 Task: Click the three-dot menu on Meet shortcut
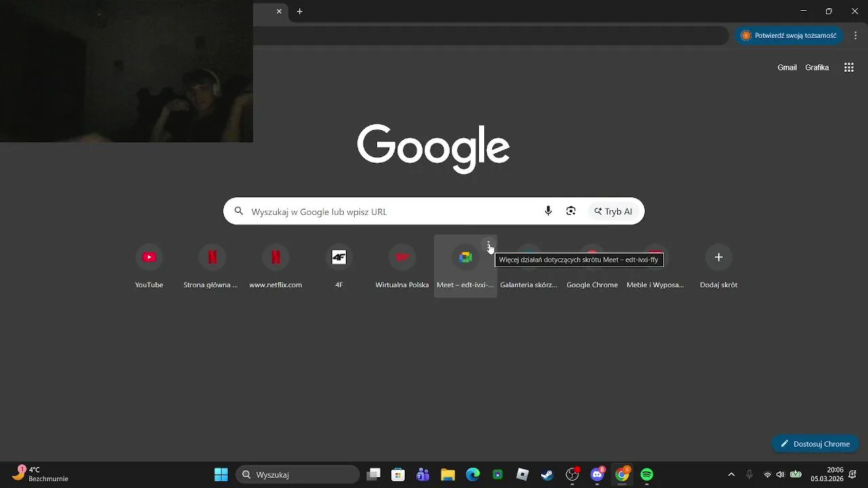tap(489, 245)
